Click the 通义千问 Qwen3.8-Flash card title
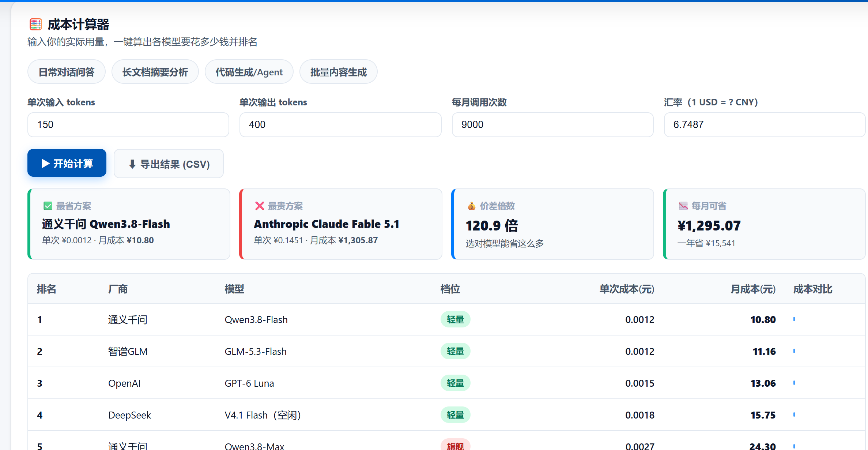 pos(106,224)
